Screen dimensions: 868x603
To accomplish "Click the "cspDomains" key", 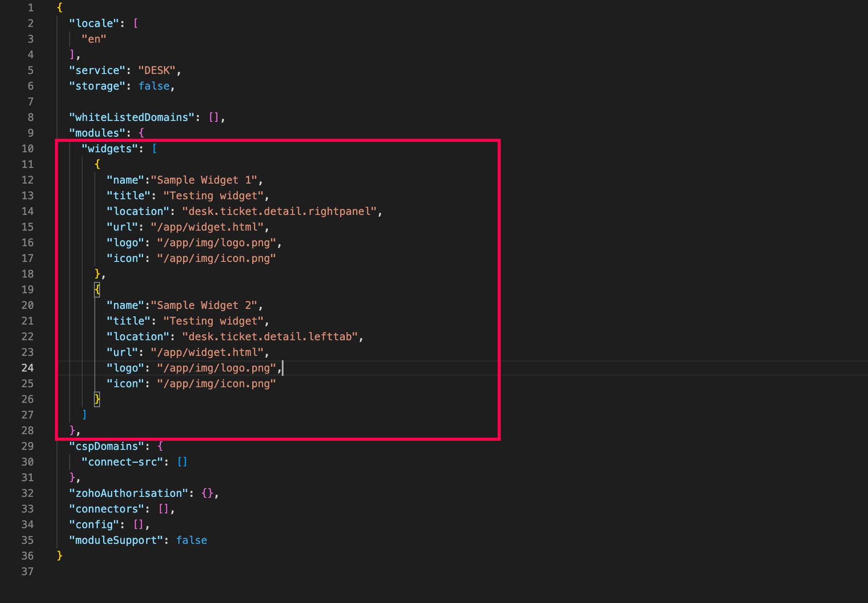I will [107, 446].
